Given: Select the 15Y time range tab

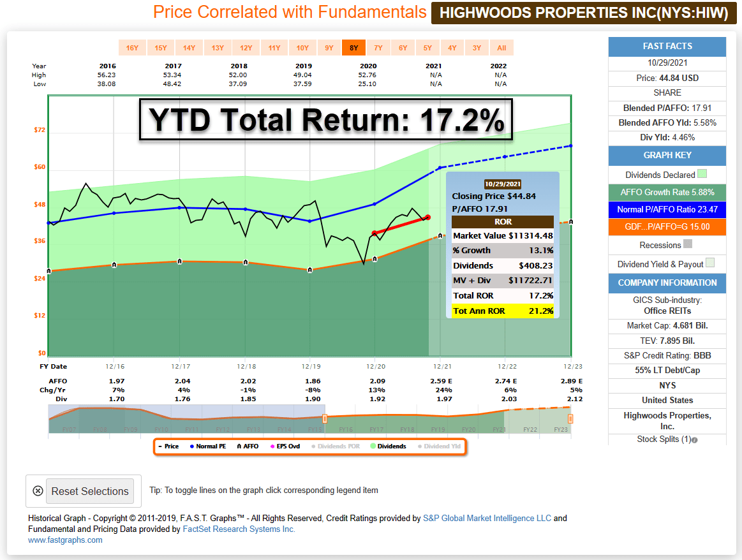Looking at the screenshot, I should coord(160,48).
